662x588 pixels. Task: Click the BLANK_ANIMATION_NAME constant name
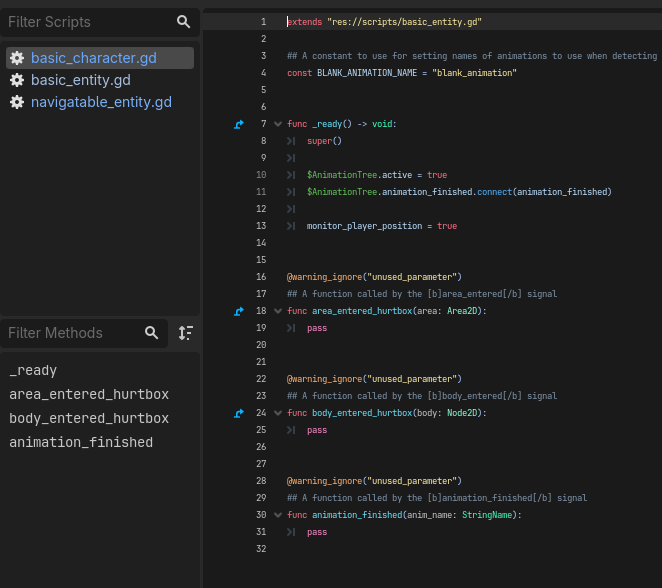pos(367,73)
